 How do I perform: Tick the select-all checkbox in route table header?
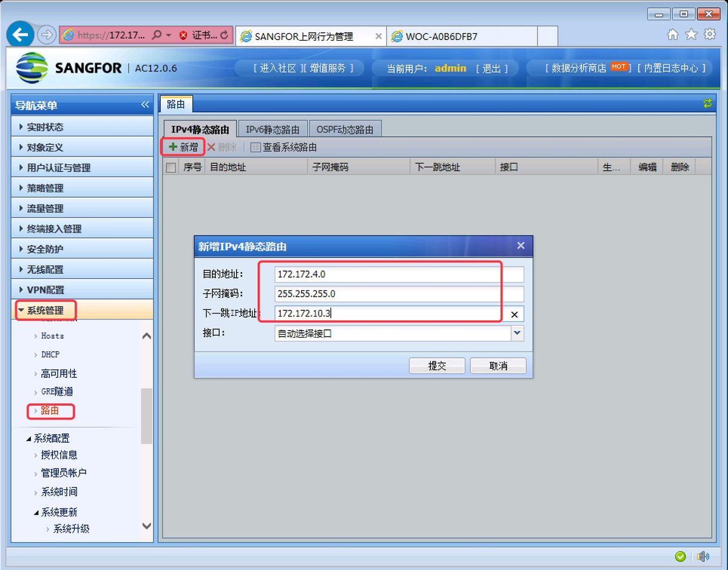click(171, 167)
